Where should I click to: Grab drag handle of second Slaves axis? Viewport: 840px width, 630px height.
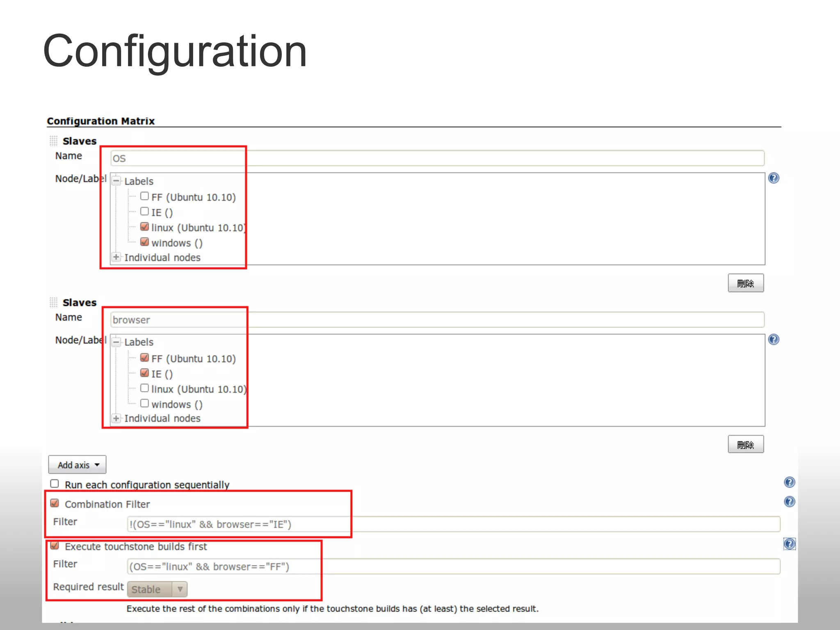coord(53,303)
